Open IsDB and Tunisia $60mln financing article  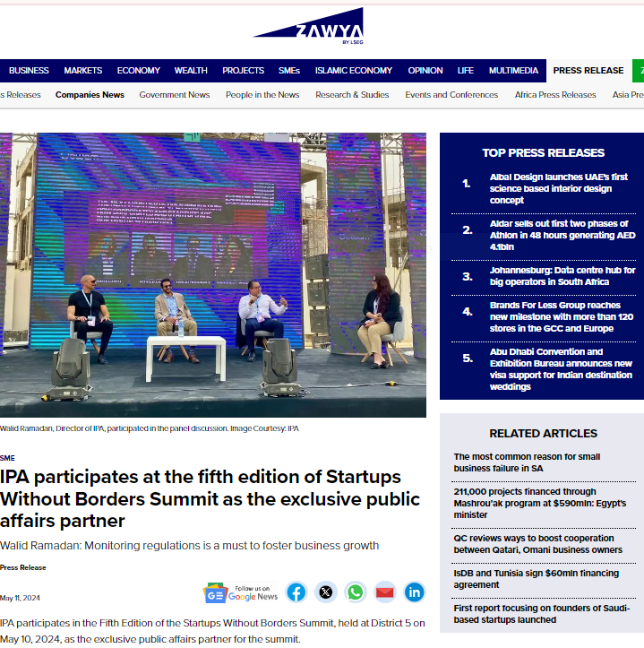pyautogui.click(x=537, y=579)
